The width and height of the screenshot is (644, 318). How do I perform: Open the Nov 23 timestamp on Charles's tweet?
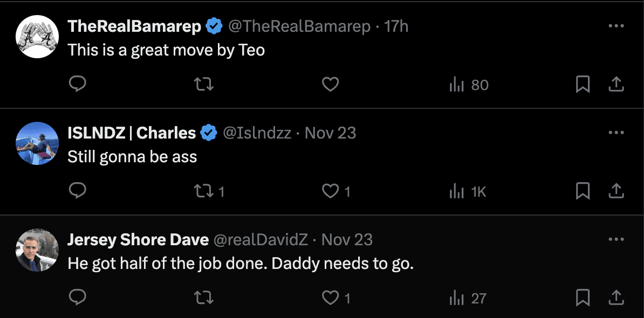tap(330, 133)
